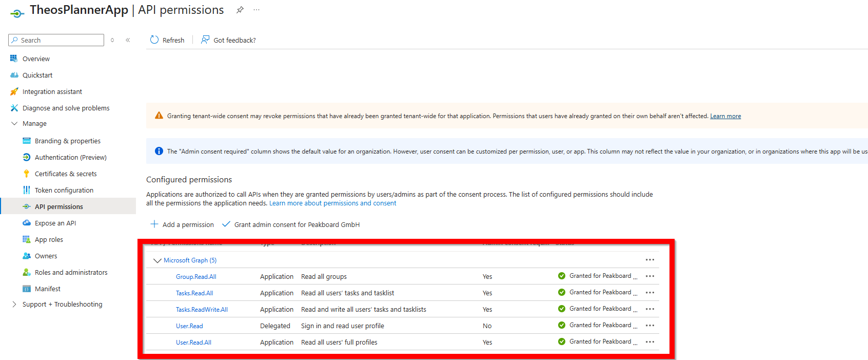Click 'Read all users' tasks and tasklist' description
The height and width of the screenshot is (360, 868).
[x=347, y=293]
